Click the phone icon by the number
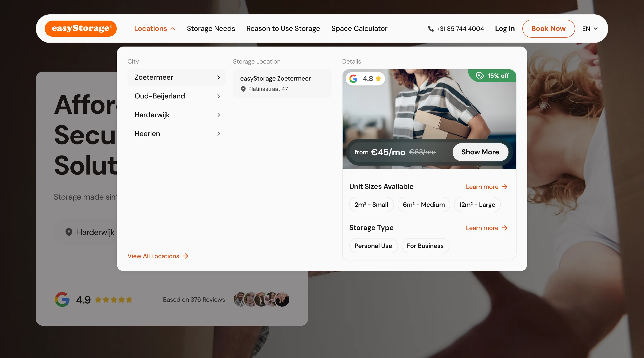Image resolution: width=644 pixels, height=358 pixels. 431,29
